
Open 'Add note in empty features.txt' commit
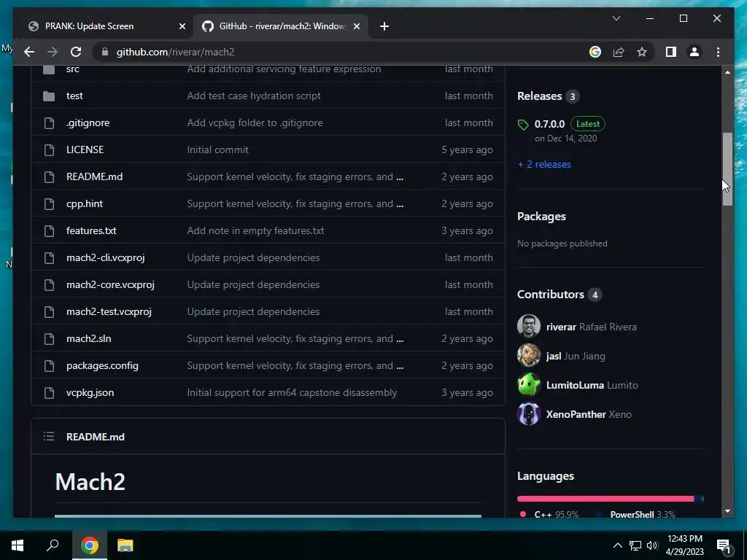pos(255,230)
